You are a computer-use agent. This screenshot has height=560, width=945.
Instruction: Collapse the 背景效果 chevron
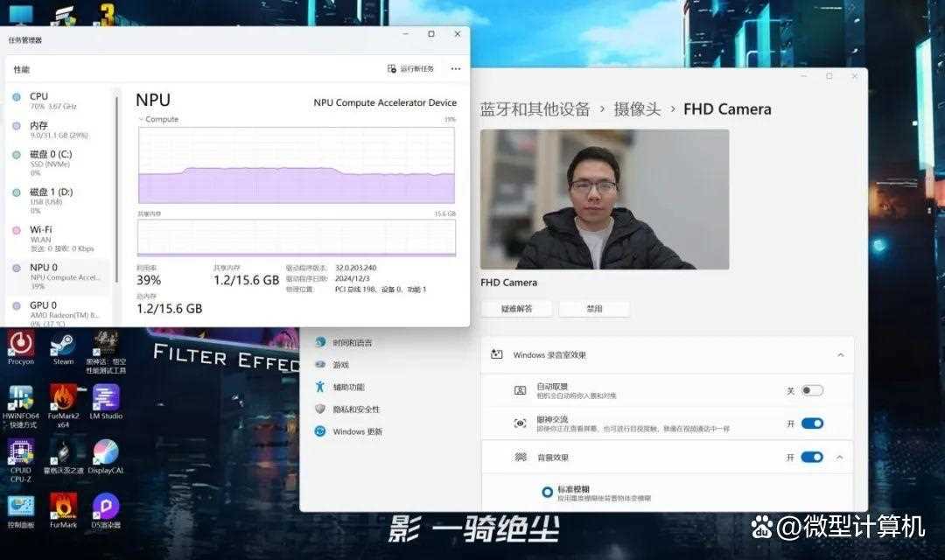840,457
